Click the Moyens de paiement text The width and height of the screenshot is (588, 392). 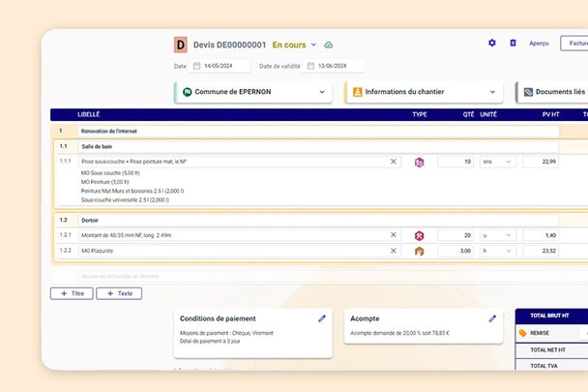click(226, 333)
